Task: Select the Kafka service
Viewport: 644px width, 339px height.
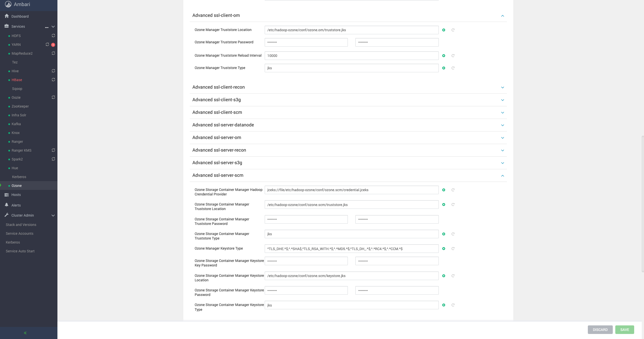Action: 16,124
